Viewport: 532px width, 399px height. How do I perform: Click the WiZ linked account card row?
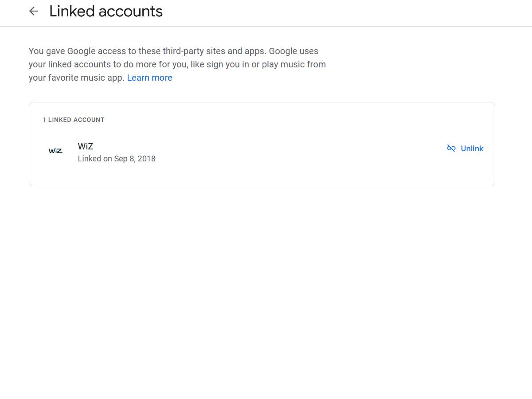[x=262, y=152]
